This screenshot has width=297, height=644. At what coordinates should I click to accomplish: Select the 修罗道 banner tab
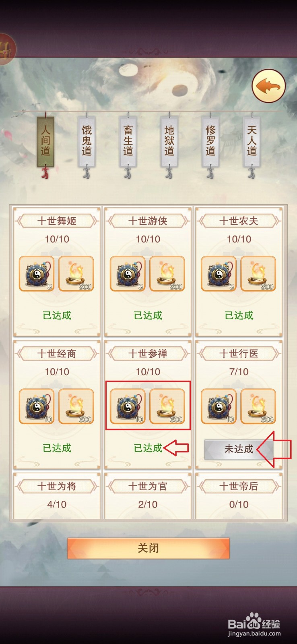click(210, 142)
